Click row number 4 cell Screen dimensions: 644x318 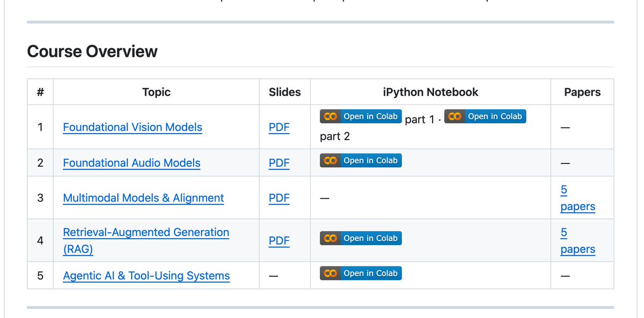coord(40,241)
